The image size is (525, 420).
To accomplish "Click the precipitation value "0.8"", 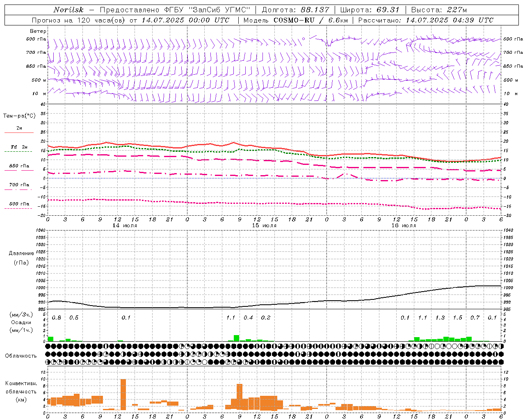I will pyautogui.click(x=57, y=317).
